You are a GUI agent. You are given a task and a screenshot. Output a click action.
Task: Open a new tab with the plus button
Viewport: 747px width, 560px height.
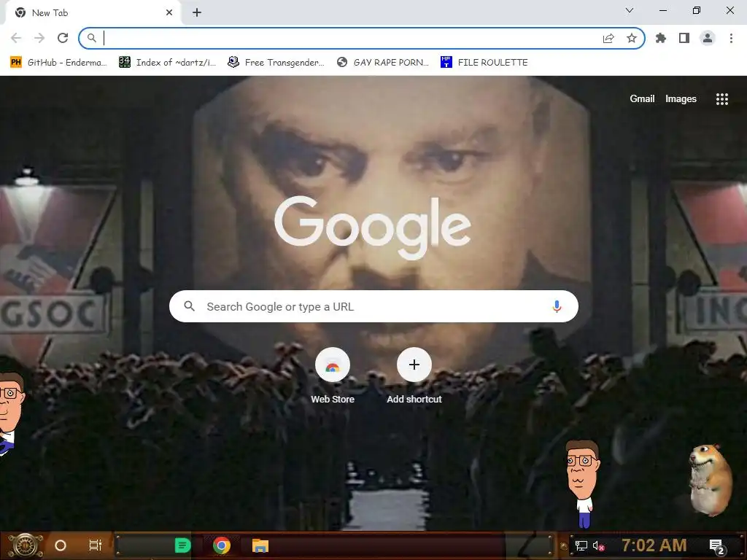197,13
